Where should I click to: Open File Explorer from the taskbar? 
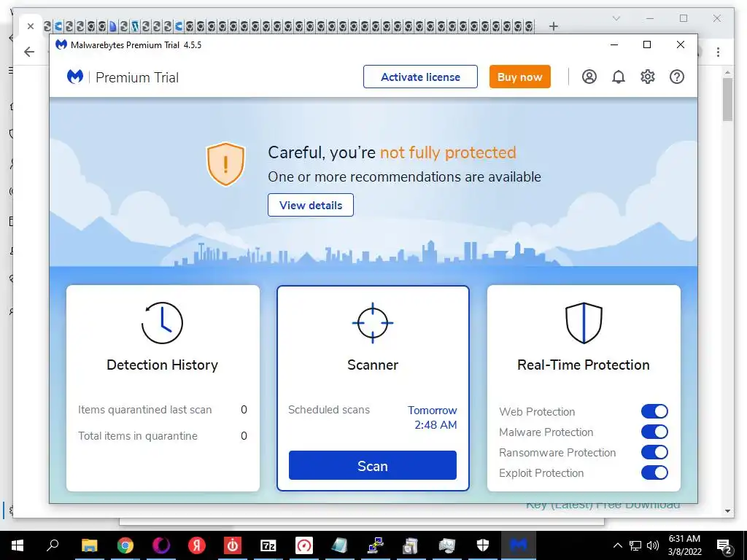click(90, 545)
